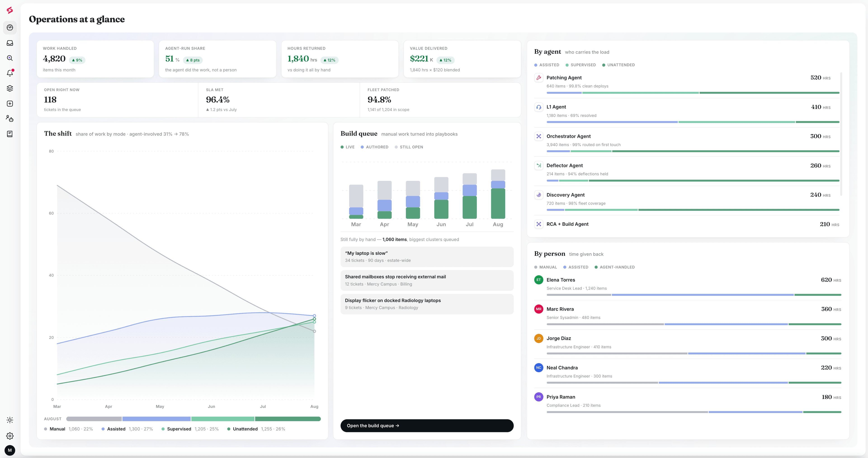Click Marc Rivera's MR avatar
Image resolution: width=868 pixels, height=458 pixels.
pyautogui.click(x=539, y=309)
